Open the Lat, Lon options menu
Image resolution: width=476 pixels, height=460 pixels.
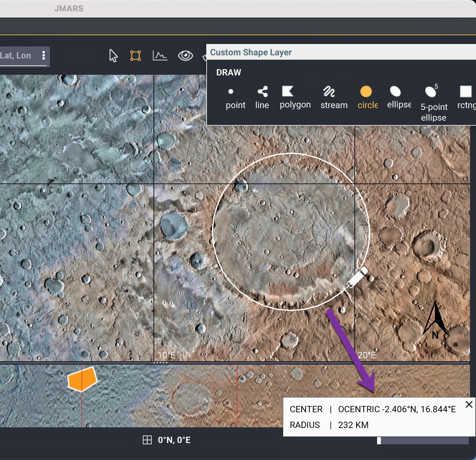tap(44, 56)
